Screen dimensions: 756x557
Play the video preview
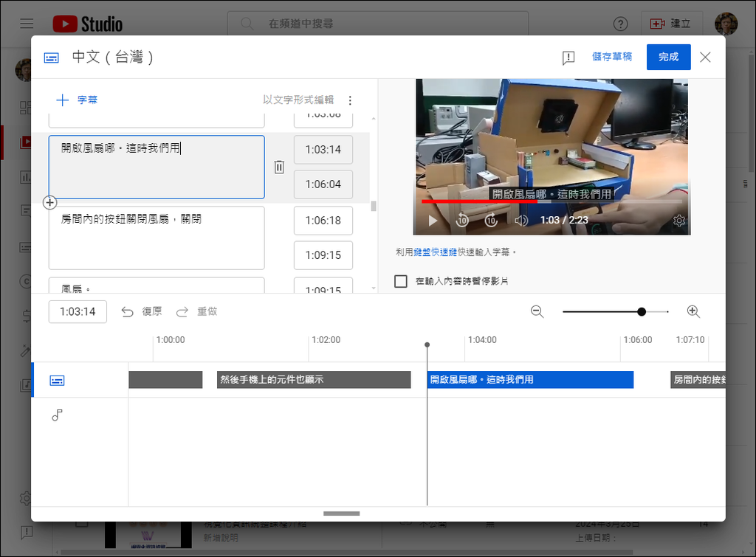point(433,221)
